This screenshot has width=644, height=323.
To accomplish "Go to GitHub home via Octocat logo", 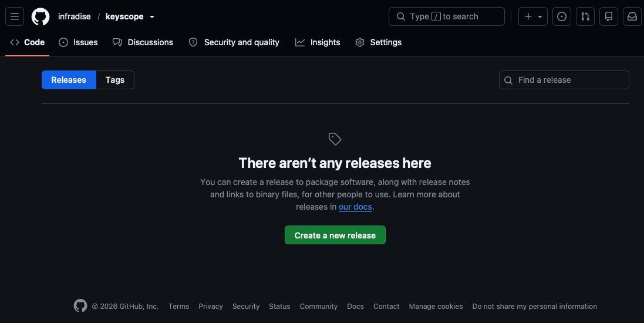I will click(41, 16).
